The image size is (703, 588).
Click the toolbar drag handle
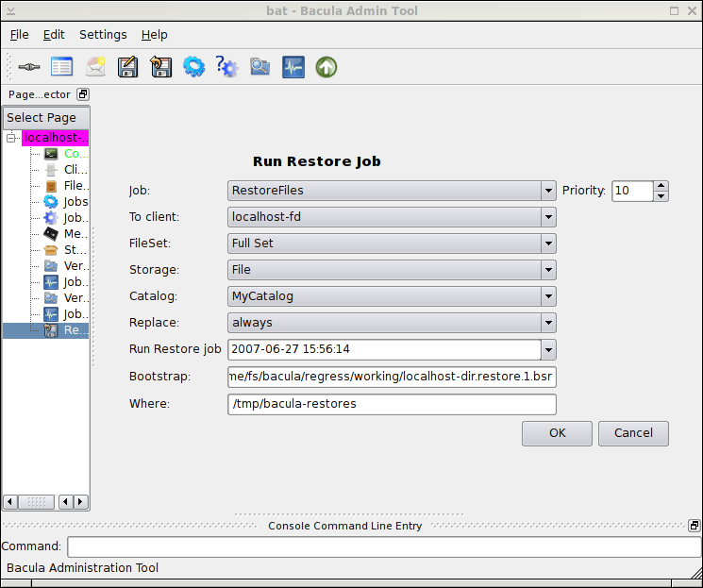click(x=9, y=67)
